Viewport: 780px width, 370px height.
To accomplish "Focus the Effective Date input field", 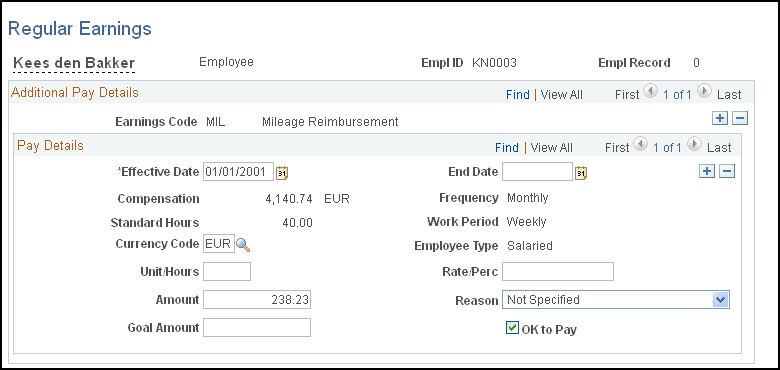I will (239, 172).
